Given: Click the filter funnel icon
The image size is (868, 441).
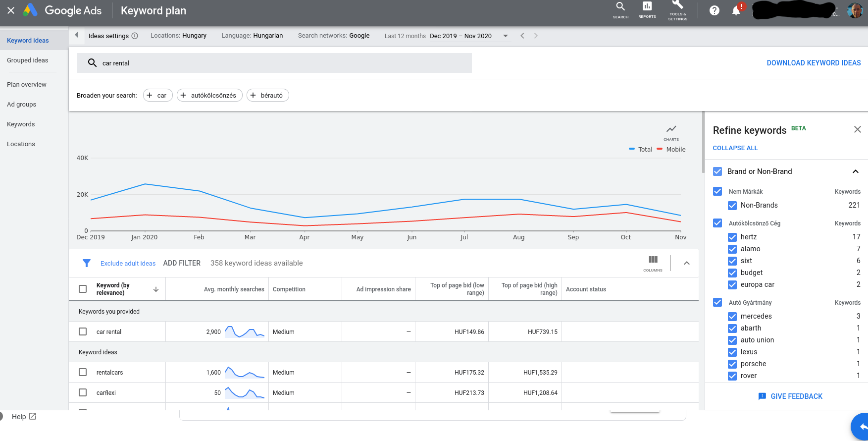Looking at the screenshot, I should pyautogui.click(x=87, y=263).
